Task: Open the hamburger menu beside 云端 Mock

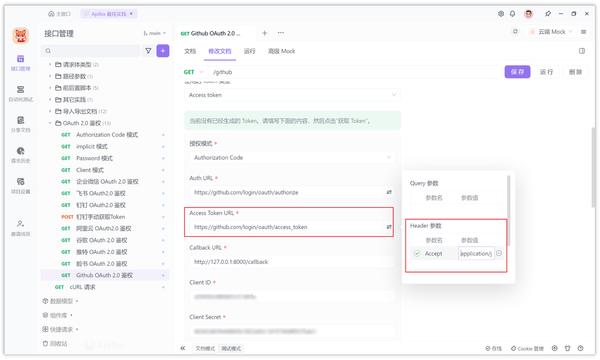Action: point(584,32)
